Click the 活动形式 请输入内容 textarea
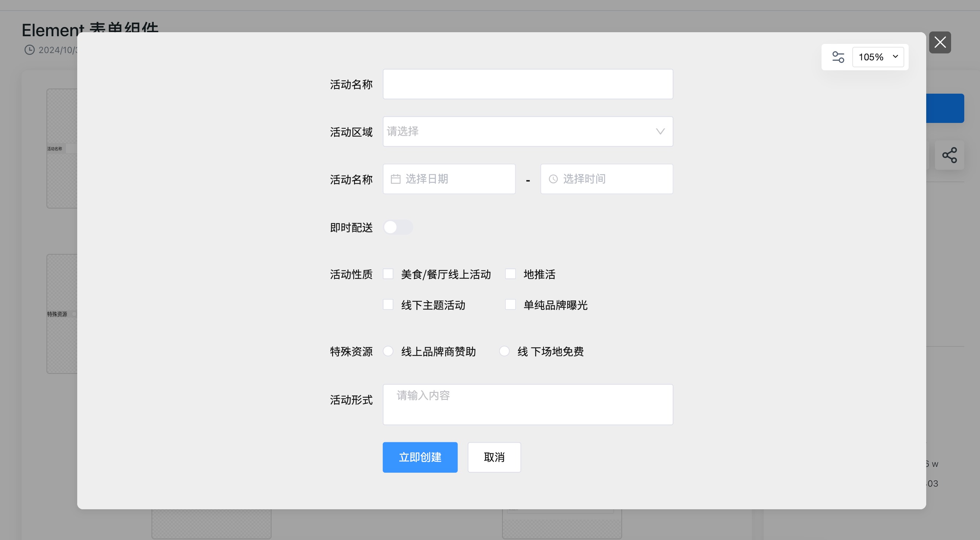Image resolution: width=980 pixels, height=540 pixels. pyautogui.click(x=528, y=404)
